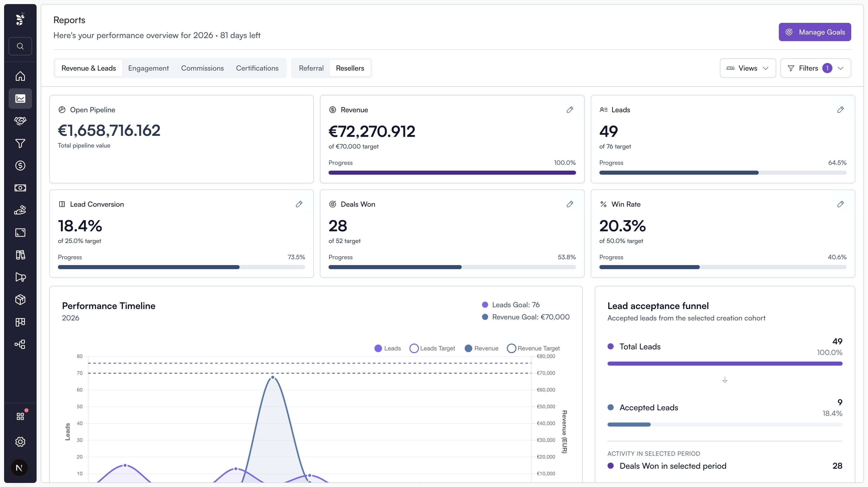Open the funnel icon in sidebar
The height and width of the screenshot is (487, 868).
pyautogui.click(x=20, y=143)
